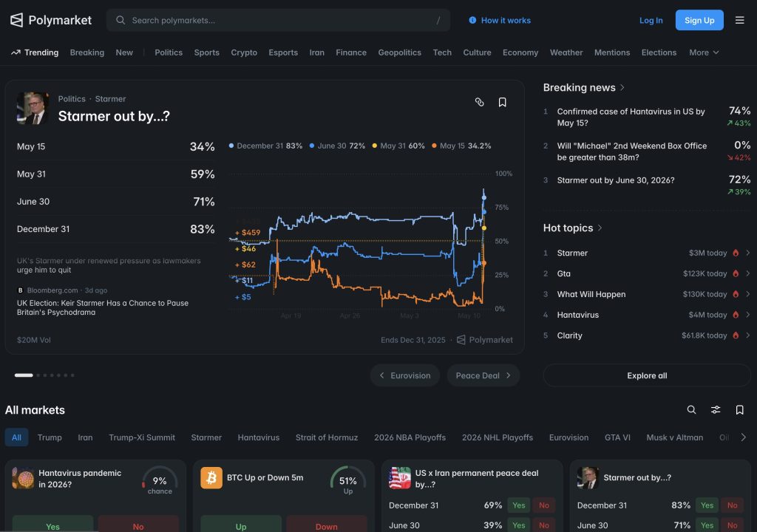Toggle May 31 chart legend
Image resolution: width=757 pixels, height=532 pixels.
pyautogui.click(x=398, y=146)
